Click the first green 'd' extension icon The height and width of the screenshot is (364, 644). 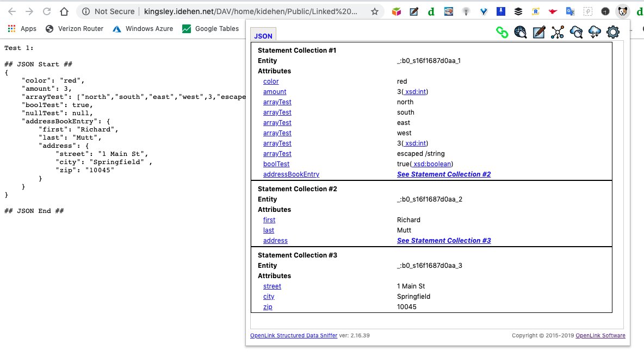(x=431, y=11)
